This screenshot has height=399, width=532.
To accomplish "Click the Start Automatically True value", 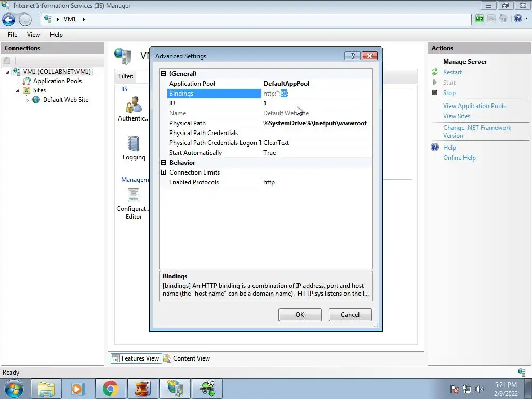I will coord(270,153).
